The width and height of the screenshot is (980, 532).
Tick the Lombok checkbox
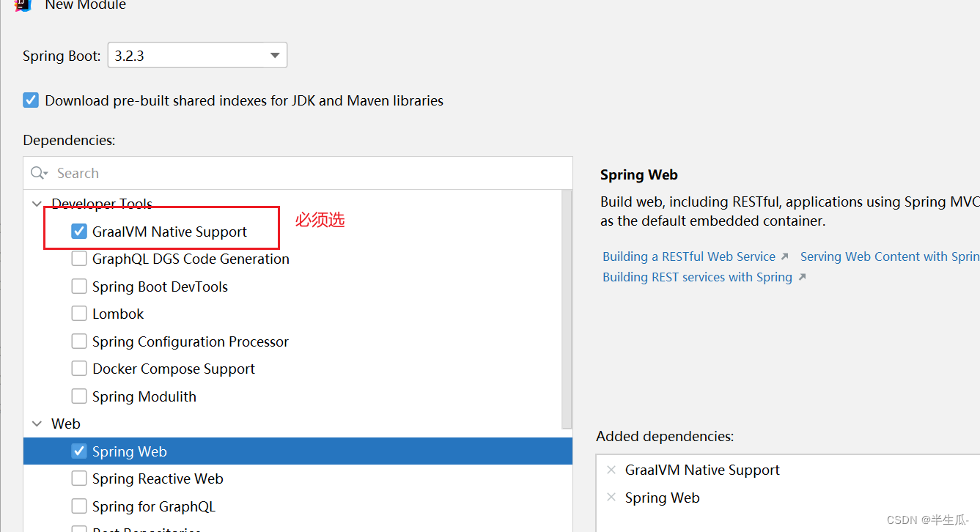[x=79, y=314]
